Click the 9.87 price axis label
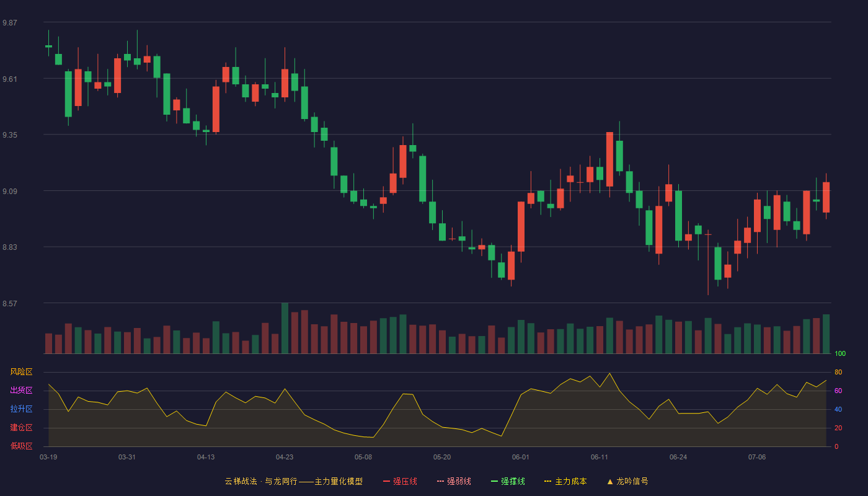 click(x=10, y=23)
